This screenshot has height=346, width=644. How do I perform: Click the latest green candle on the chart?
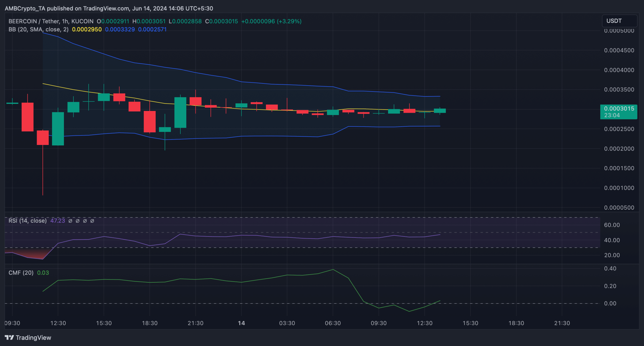point(439,111)
